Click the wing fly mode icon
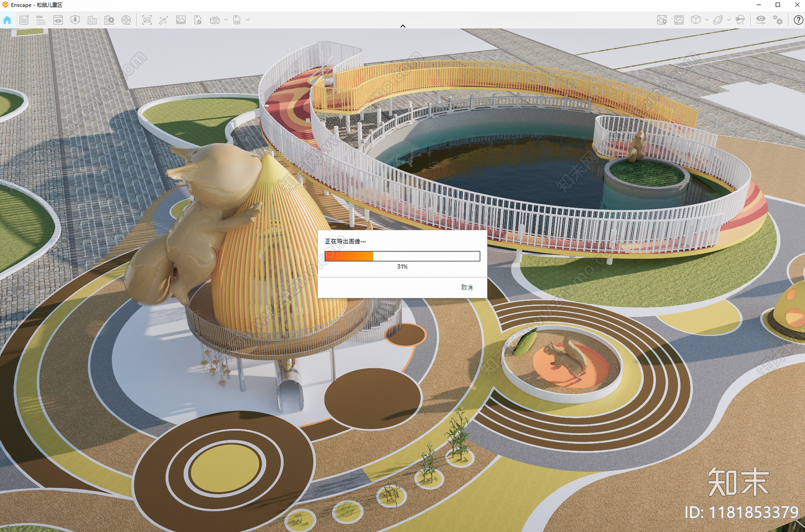 [x=718, y=20]
